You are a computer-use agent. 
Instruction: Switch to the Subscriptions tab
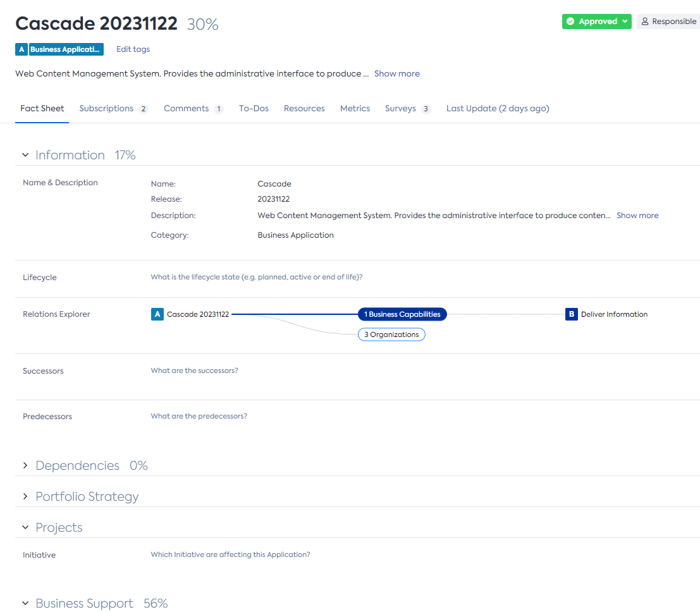point(106,108)
